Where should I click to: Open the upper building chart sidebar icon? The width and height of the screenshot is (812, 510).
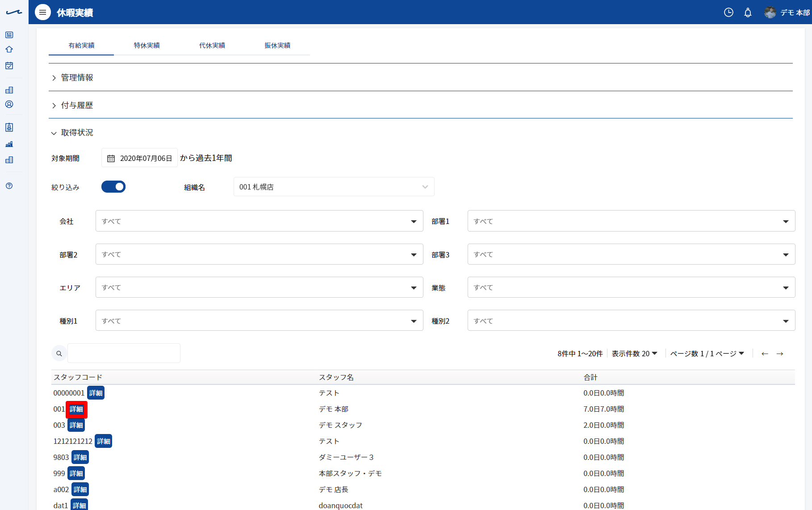click(x=9, y=90)
